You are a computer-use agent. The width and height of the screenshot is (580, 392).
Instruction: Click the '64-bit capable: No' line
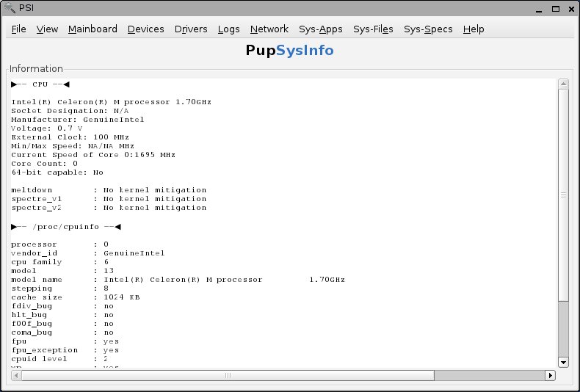(57, 173)
